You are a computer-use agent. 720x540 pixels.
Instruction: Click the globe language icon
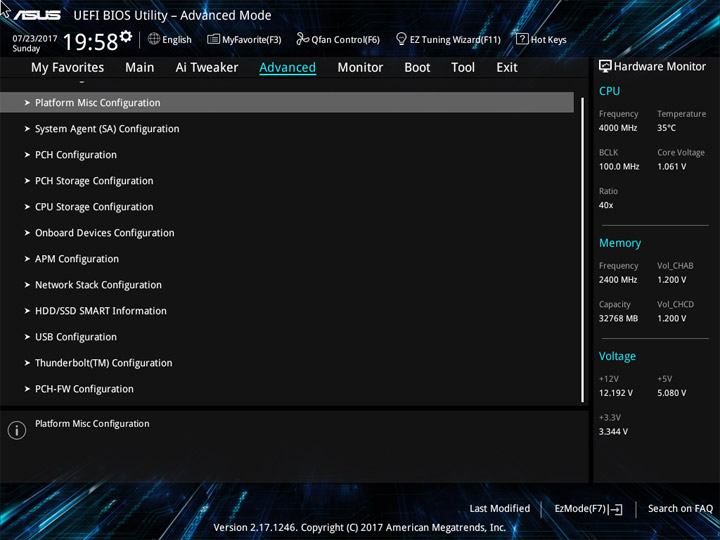[154, 39]
